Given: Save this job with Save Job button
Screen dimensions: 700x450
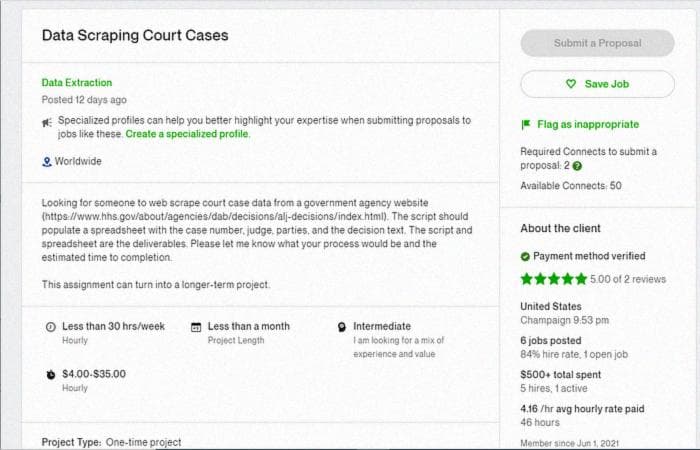Looking at the screenshot, I should [597, 84].
